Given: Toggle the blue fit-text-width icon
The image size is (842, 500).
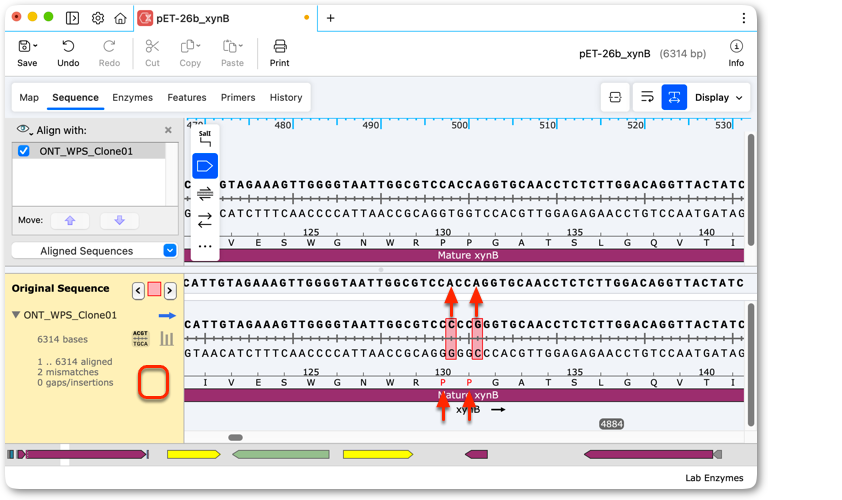Looking at the screenshot, I should point(674,97).
